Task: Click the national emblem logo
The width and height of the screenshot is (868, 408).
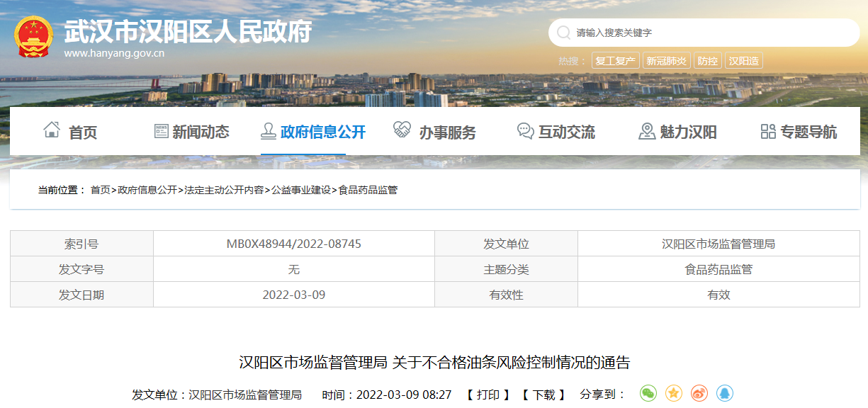Action: (x=33, y=36)
